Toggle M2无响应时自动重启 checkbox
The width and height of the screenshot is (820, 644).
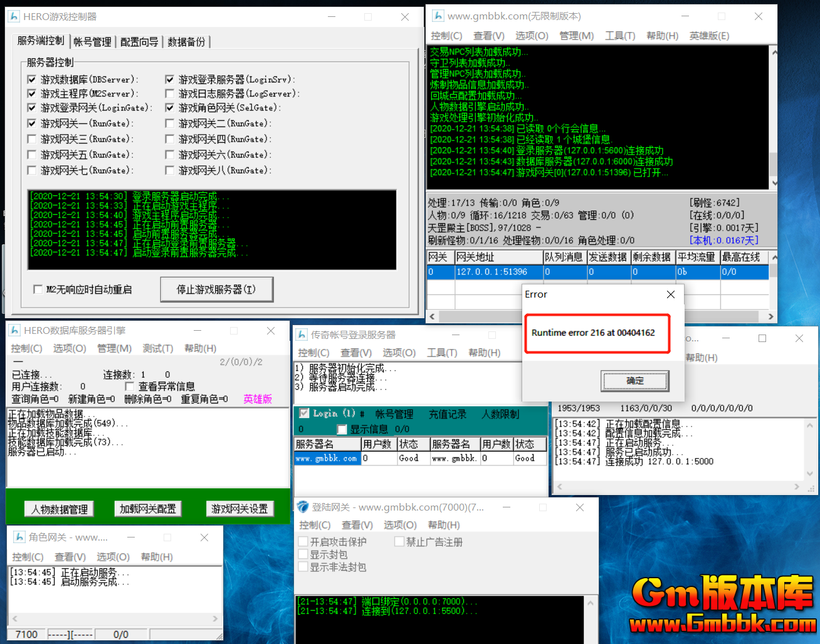coord(38,289)
